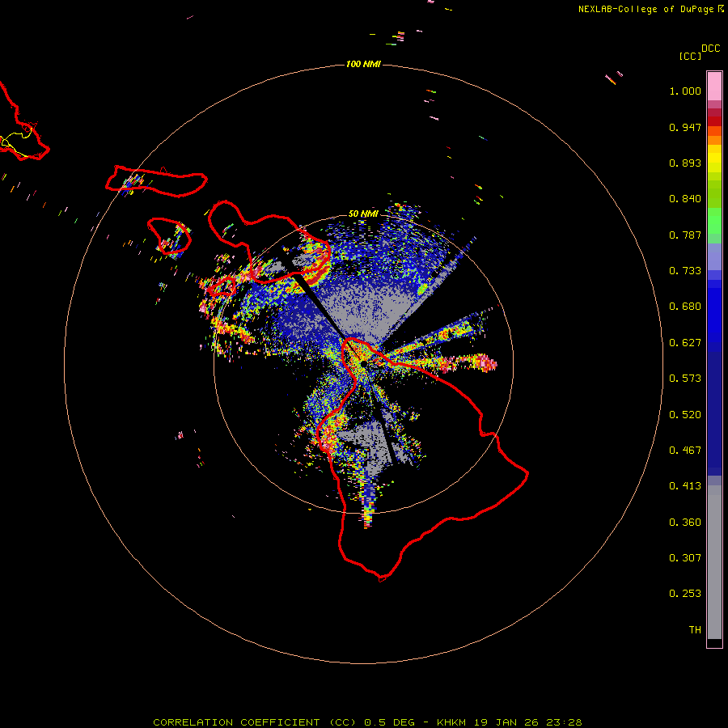Click the 0.840 scale value
The image size is (728, 728).
click(x=685, y=199)
